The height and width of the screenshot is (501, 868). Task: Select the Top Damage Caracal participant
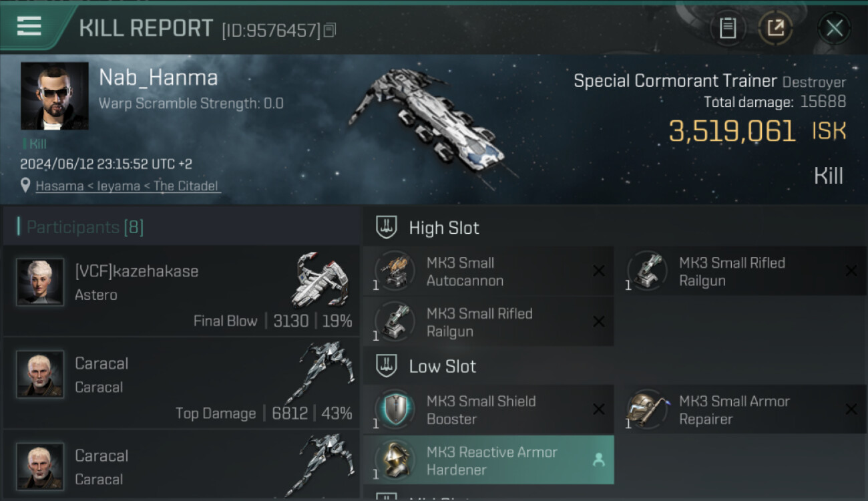coord(181,383)
